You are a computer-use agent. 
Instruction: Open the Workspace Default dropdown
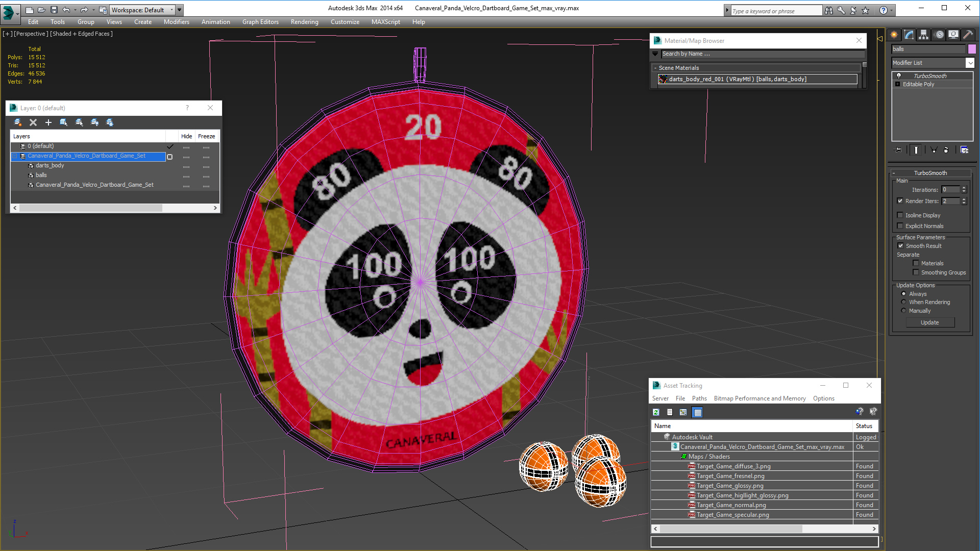pos(142,10)
